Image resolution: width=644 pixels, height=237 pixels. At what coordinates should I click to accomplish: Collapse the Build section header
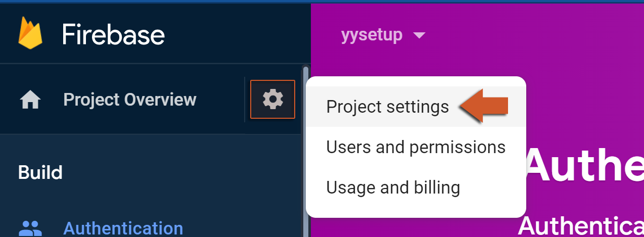tap(40, 173)
